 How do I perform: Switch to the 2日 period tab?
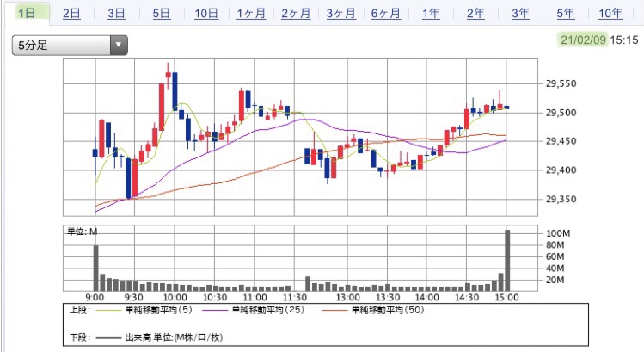pyautogui.click(x=71, y=14)
